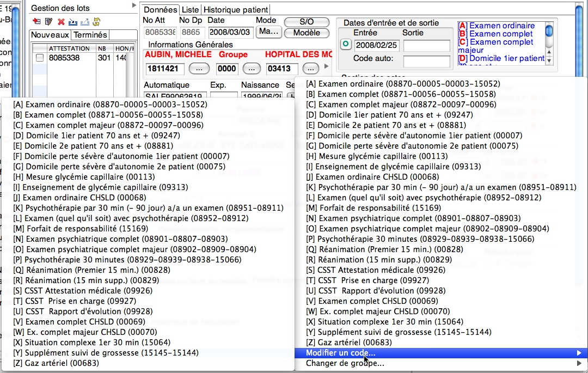Open the Mode 'Ma...' dropdown
Viewport: 588px width, 373px height.
[268, 32]
